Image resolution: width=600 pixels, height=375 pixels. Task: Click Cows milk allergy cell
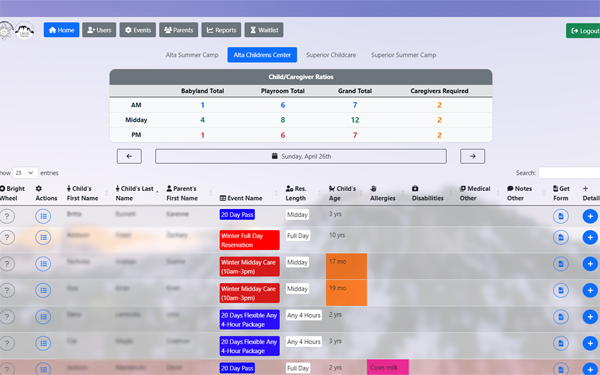388,367
